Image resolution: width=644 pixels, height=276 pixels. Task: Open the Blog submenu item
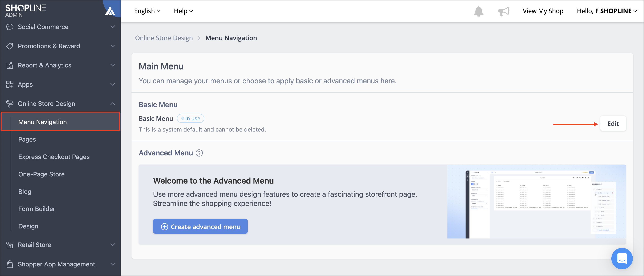pos(25,191)
